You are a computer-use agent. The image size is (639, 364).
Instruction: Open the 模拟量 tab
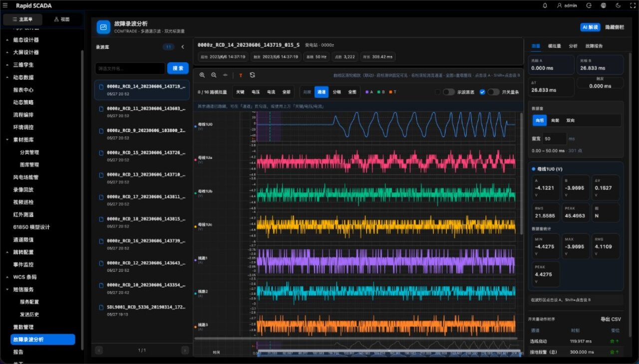tap(555, 46)
